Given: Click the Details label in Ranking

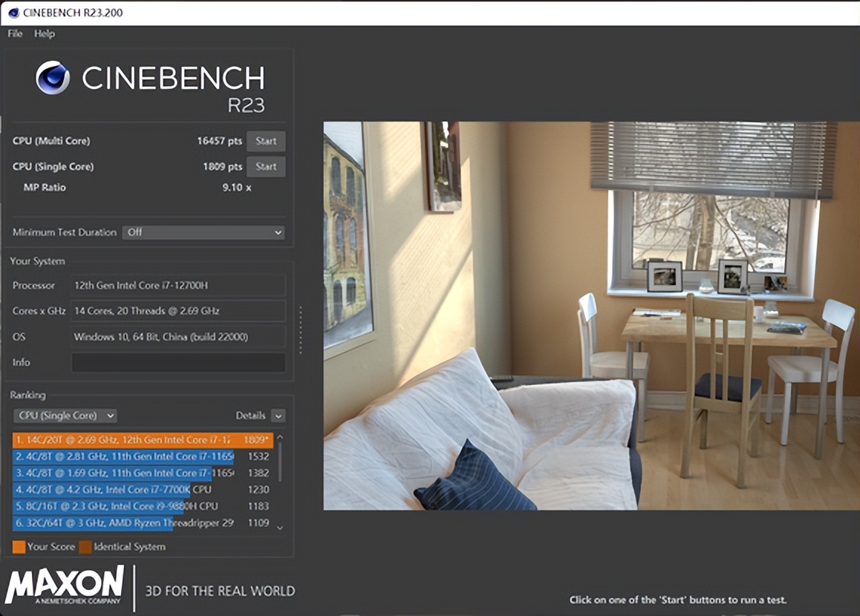Looking at the screenshot, I should pos(251,416).
